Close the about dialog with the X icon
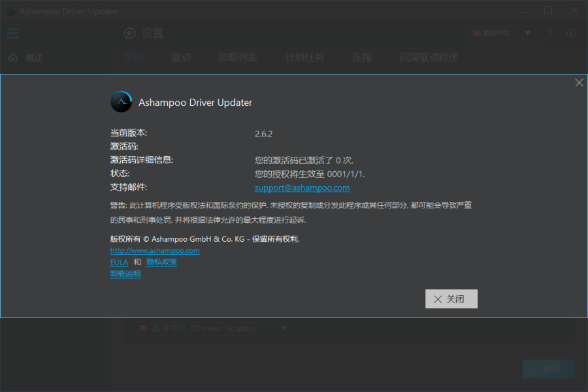The image size is (588, 392). click(579, 82)
